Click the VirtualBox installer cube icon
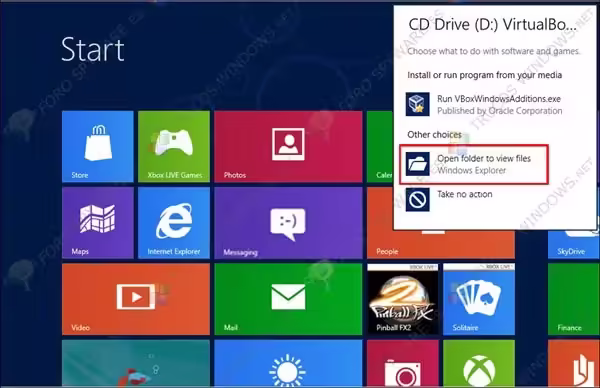Screen dimensions: 600x388 point(417,104)
